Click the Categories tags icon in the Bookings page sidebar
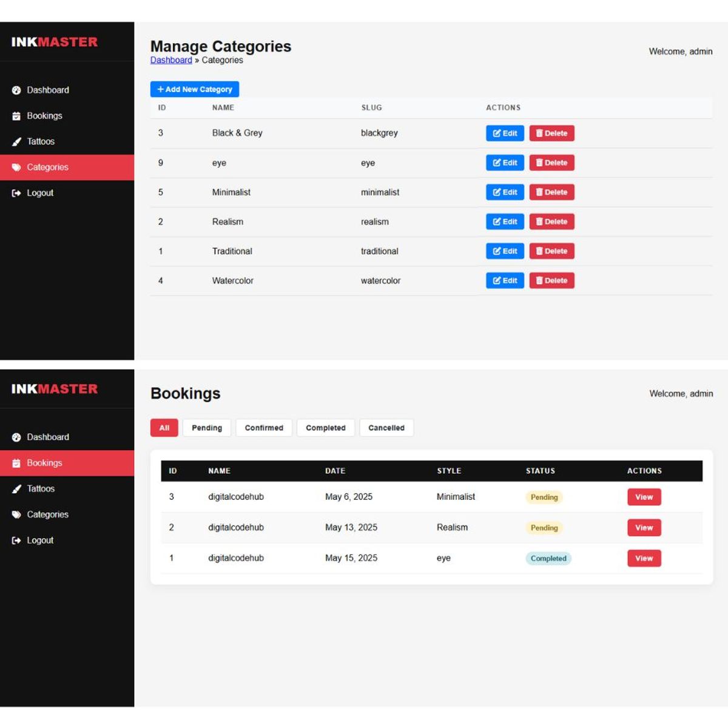728x728 pixels. coord(16,514)
